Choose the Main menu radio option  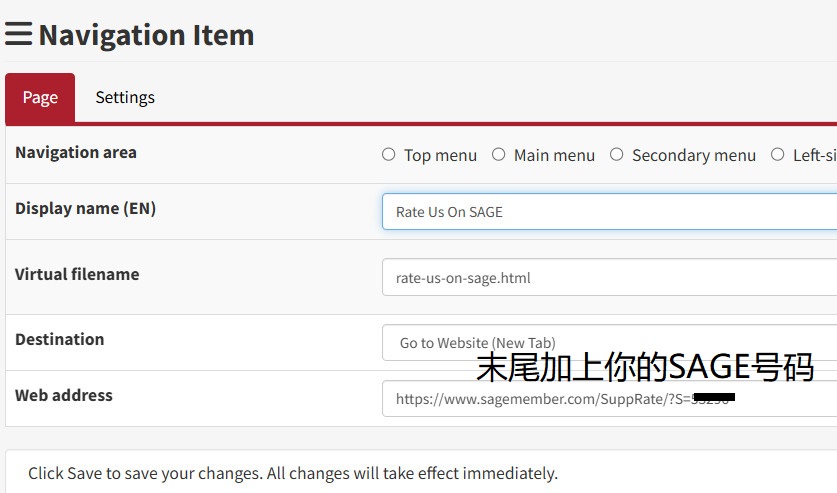click(x=499, y=155)
